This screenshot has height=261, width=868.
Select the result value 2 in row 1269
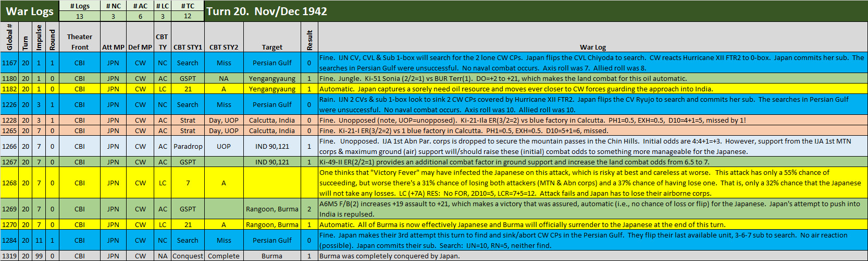tap(309, 209)
